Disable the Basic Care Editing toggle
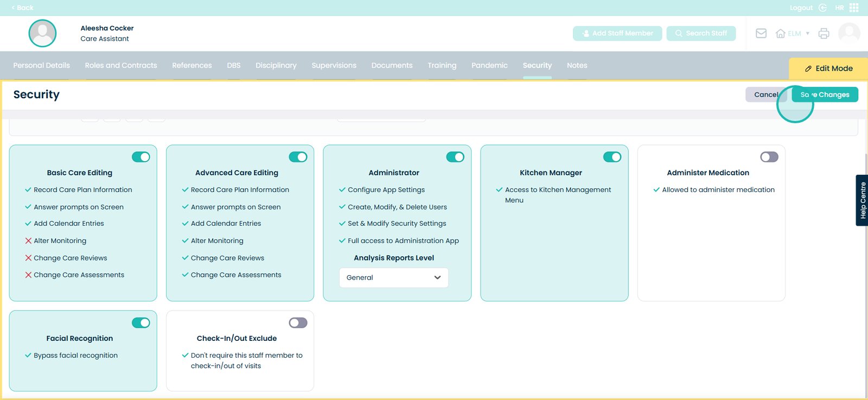868x400 pixels. (141, 157)
